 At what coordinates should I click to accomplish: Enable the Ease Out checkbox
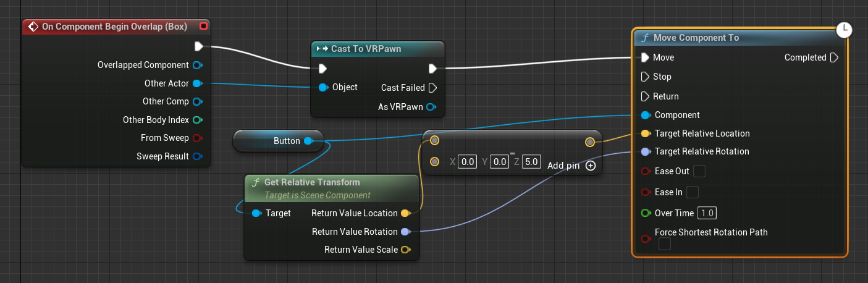click(x=699, y=171)
